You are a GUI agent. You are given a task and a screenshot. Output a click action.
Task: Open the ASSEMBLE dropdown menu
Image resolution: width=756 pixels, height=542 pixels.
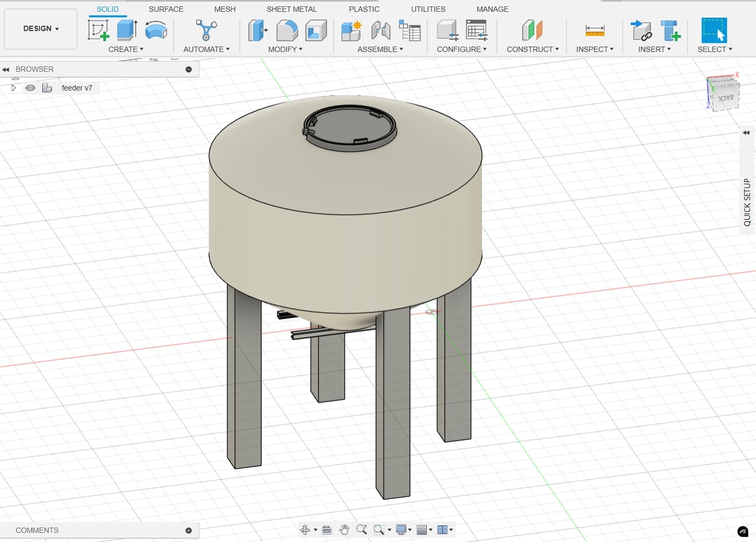point(380,49)
